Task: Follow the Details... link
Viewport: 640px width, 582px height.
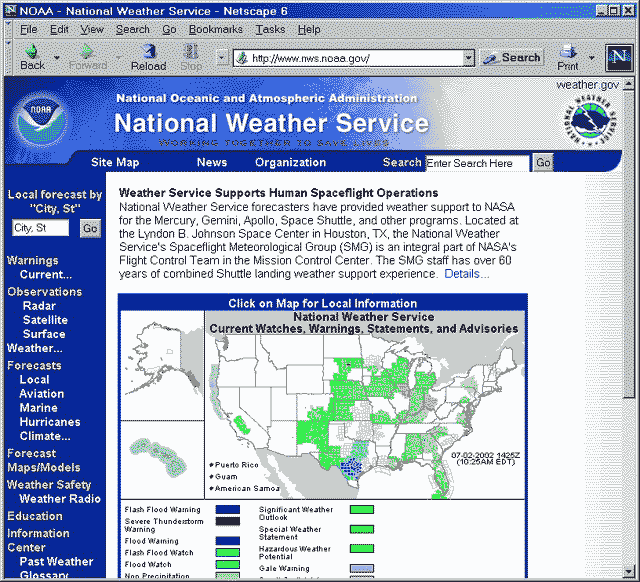Action: pos(467,273)
